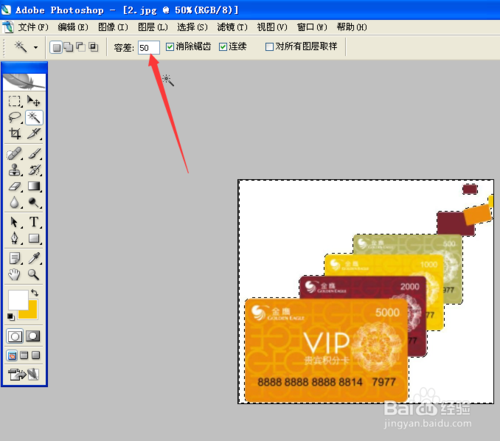Select the Slice tool
Viewport: 500px width, 441px height.
point(34,133)
